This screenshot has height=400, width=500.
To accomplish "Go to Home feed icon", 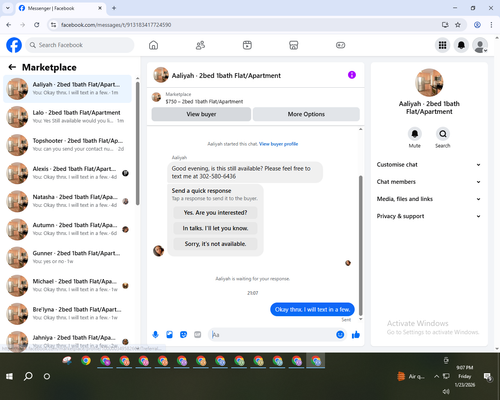I will point(153,45).
